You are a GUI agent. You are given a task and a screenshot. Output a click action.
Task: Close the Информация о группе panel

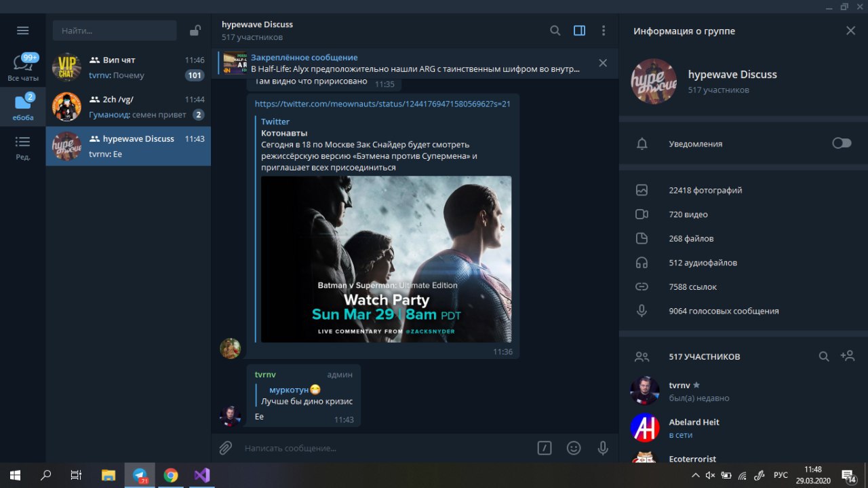(851, 31)
